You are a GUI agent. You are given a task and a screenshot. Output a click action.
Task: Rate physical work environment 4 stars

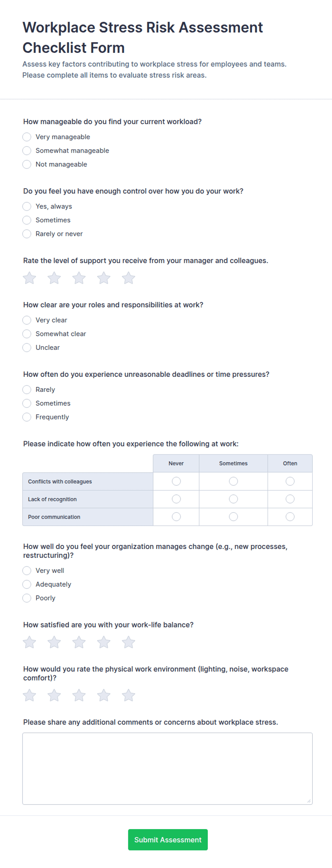coord(104,695)
